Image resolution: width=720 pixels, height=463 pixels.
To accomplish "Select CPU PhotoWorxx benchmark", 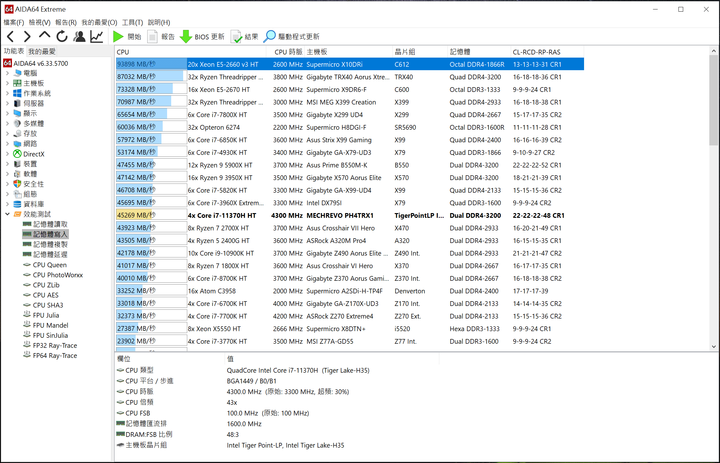I will tap(53, 275).
